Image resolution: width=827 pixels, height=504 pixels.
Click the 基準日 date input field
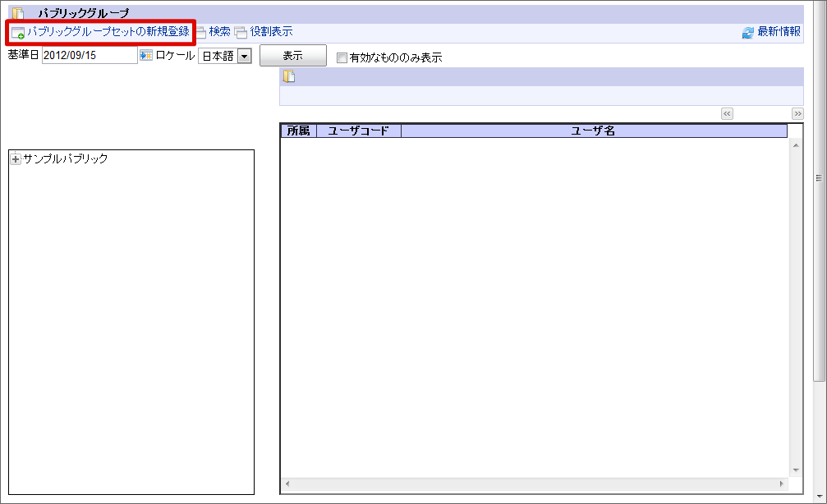pos(90,55)
